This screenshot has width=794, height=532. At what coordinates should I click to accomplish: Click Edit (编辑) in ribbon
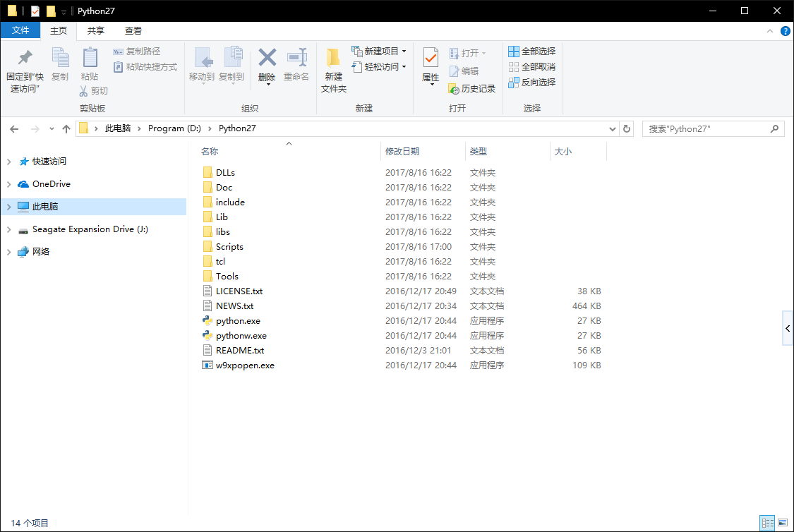pos(464,71)
